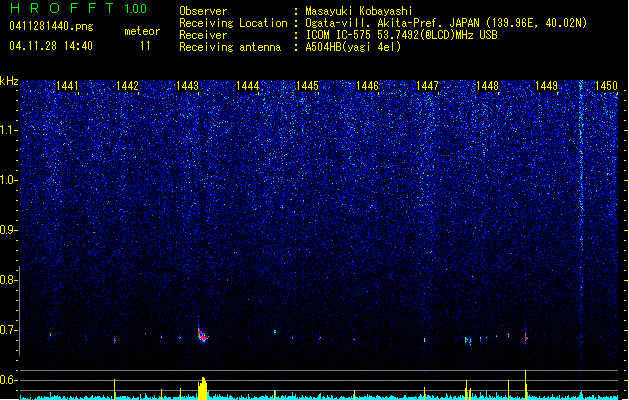Click the 1450 time axis marker
Viewport: 629px width, 400px height.
click(606, 86)
